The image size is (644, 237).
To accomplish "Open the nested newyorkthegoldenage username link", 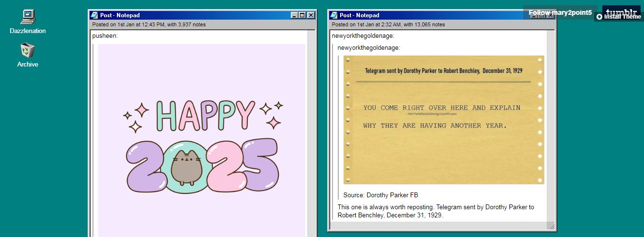I will [x=368, y=47].
